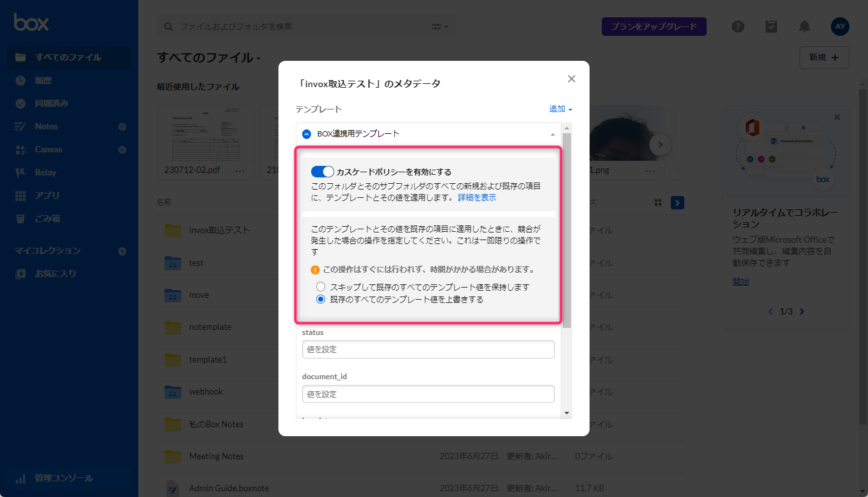868x497 pixels.
Task: Click the プランをアップグレード button
Action: [x=654, y=26]
